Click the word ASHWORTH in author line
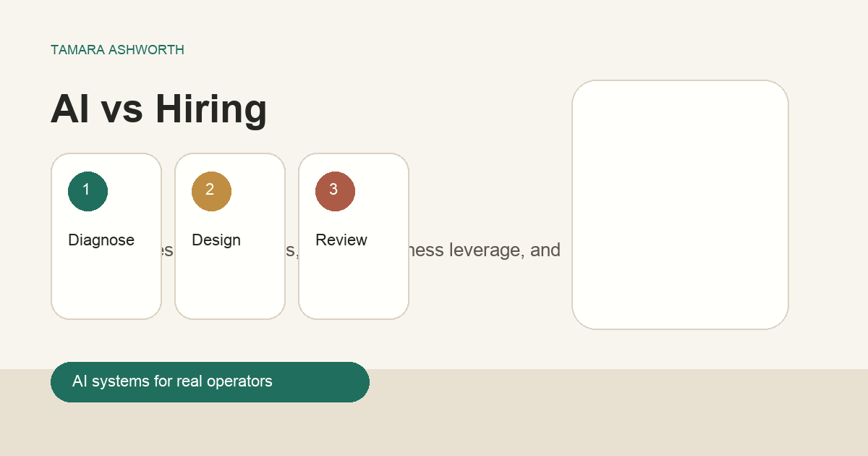Image resolution: width=868 pixels, height=456 pixels. (148, 50)
